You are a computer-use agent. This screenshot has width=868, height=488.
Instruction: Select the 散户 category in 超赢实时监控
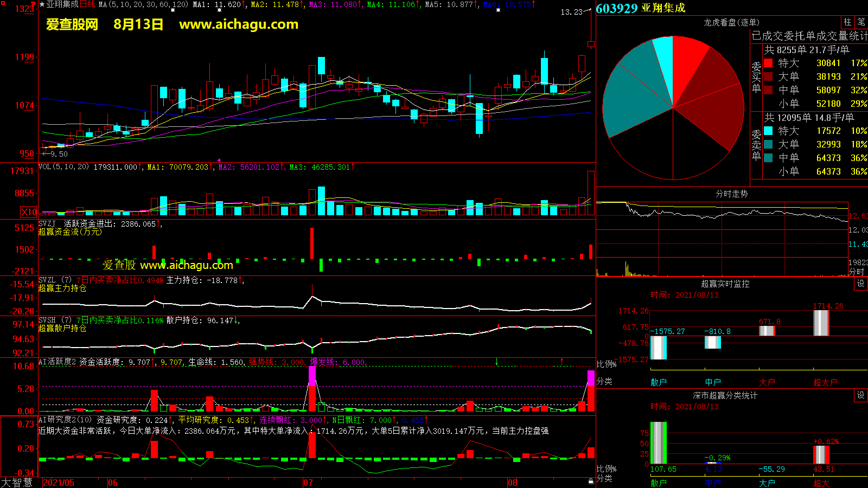[x=659, y=382]
